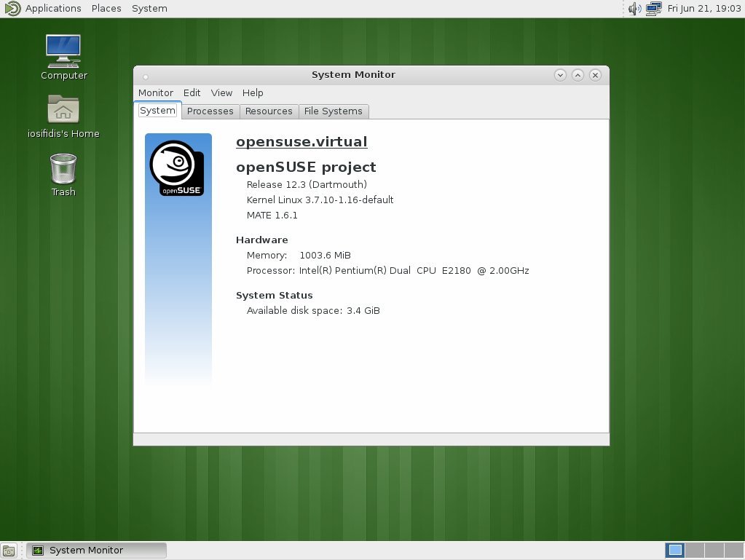Click the MATE logo beside Applications

12,9
